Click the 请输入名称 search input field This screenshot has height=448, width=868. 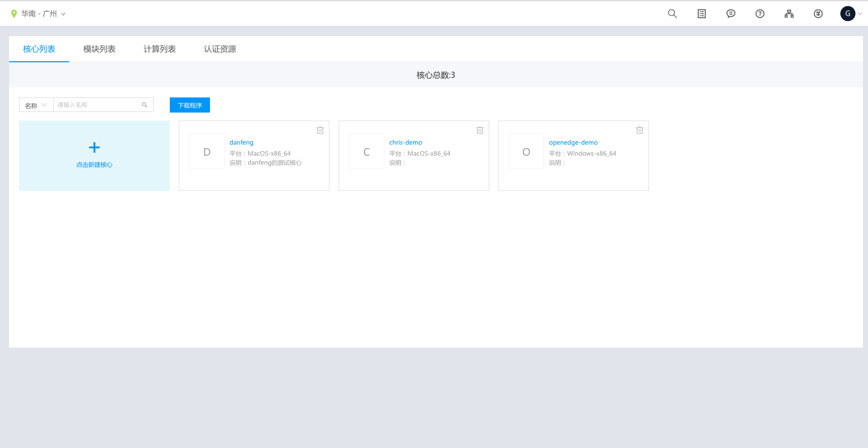(x=98, y=105)
